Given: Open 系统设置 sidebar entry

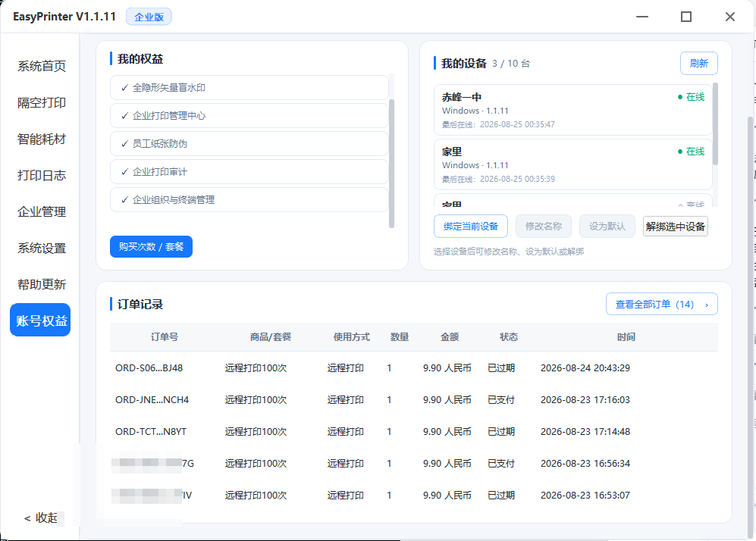Looking at the screenshot, I should tap(42, 248).
